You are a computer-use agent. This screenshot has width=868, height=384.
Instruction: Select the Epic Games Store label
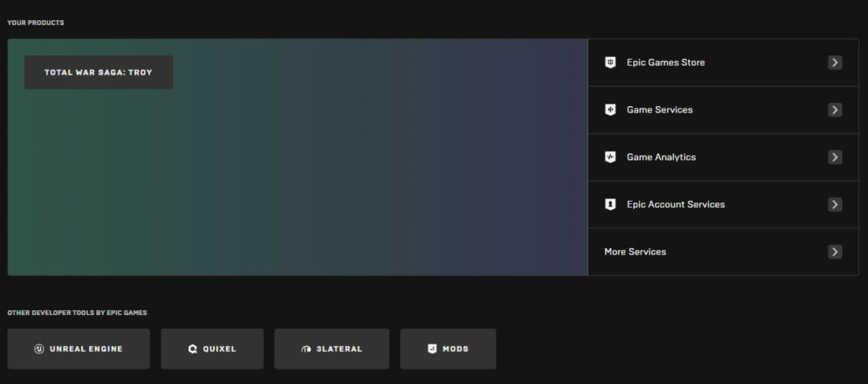point(665,63)
